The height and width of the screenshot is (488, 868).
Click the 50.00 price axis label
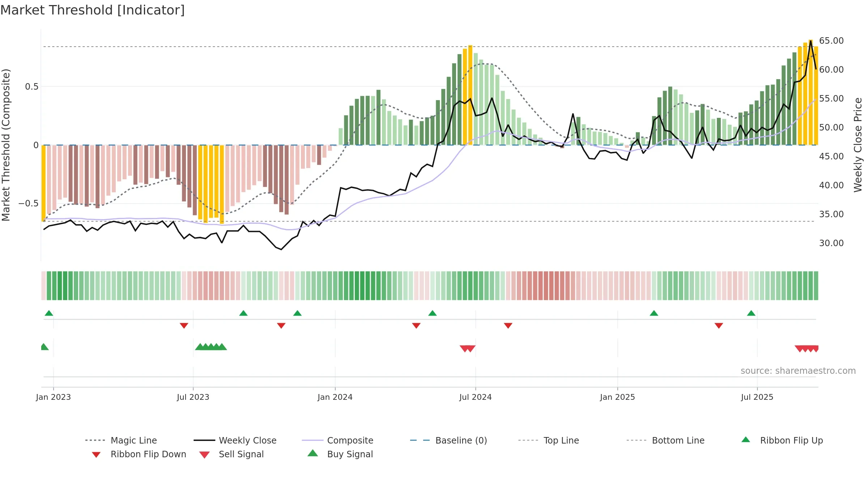(831, 127)
